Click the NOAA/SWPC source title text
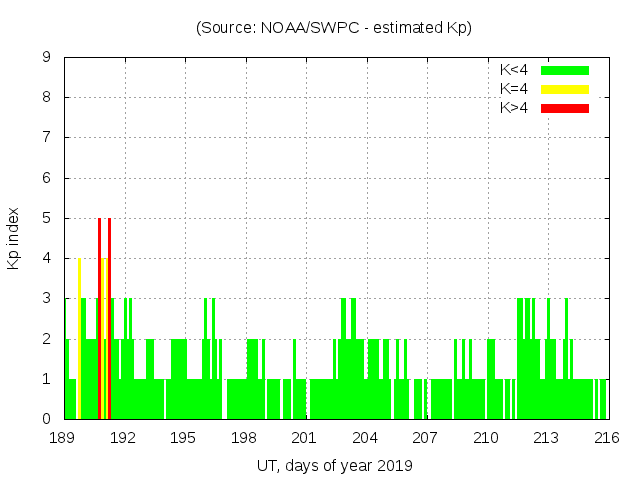 (334, 28)
